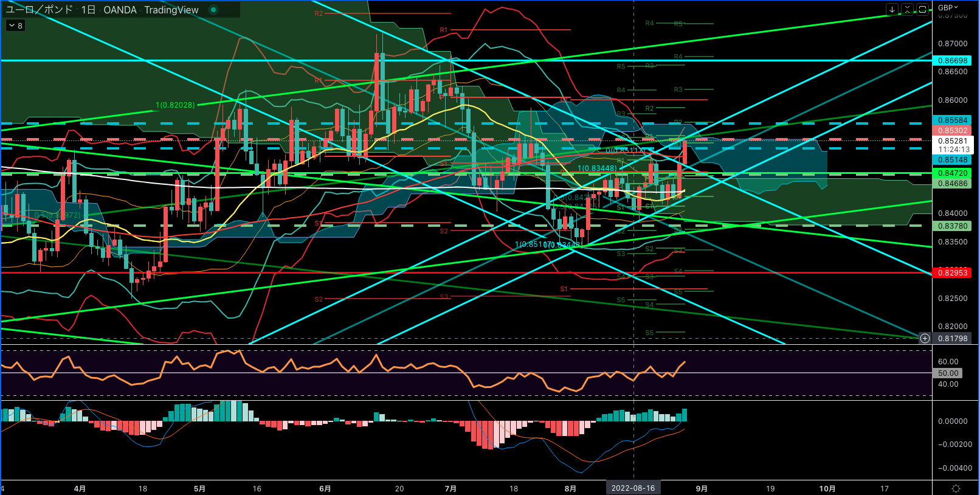Open the GBP currency dropdown
This screenshot has height=495, width=980.
[948, 8]
